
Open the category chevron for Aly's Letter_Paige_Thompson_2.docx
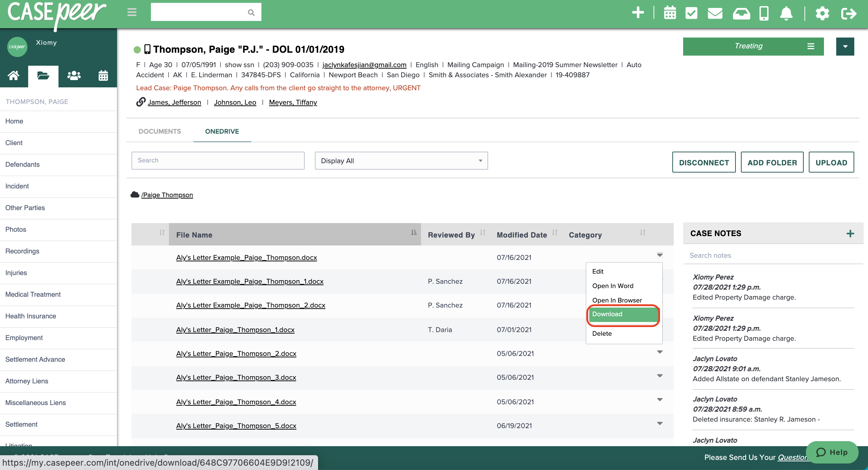coord(660,352)
